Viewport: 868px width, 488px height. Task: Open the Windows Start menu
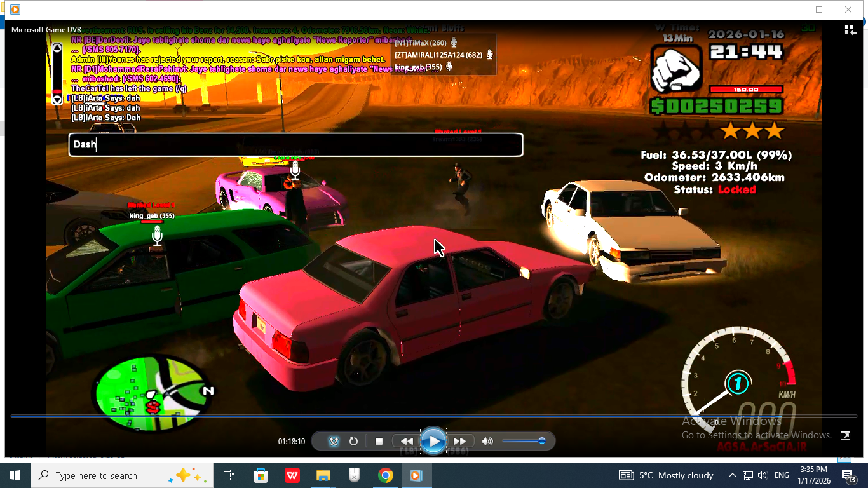click(x=15, y=475)
